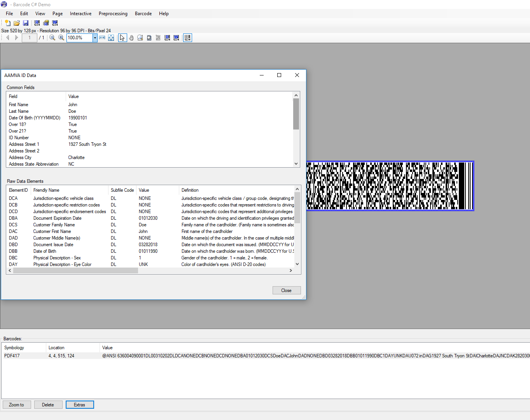Click Read Barcode icon in view toolbar
This screenshot has height=420, width=530.
coord(167,38)
